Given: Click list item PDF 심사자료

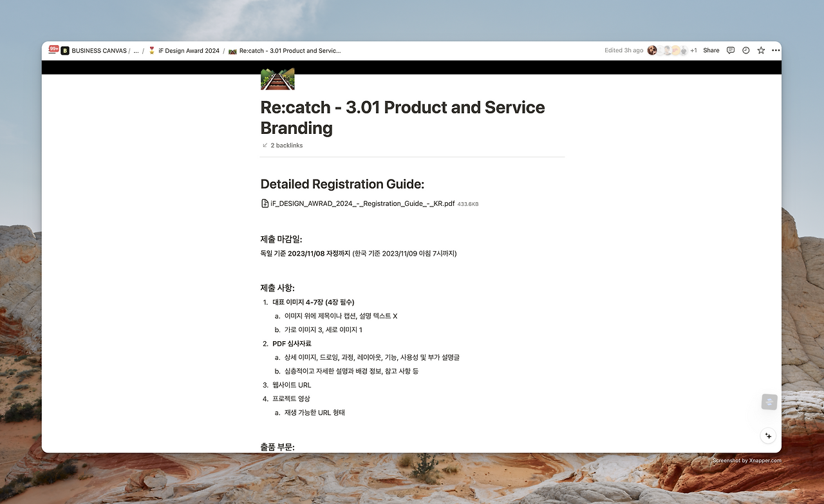Looking at the screenshot, I should coord(292,344).
